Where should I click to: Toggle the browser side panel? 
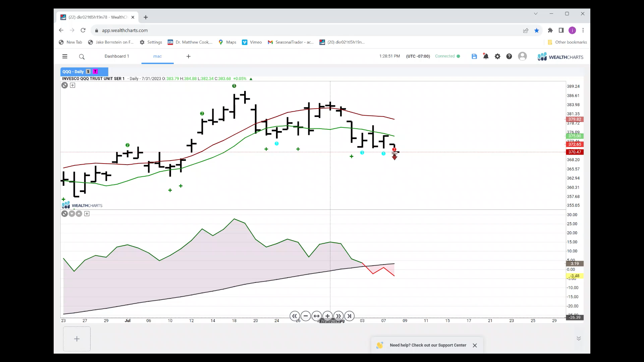coord(561,30)
